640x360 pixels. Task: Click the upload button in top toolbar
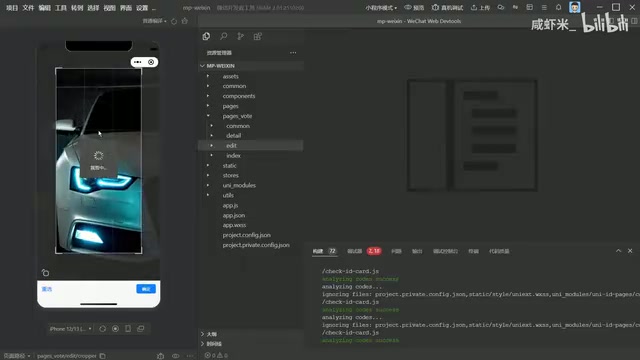coord(480,7)
